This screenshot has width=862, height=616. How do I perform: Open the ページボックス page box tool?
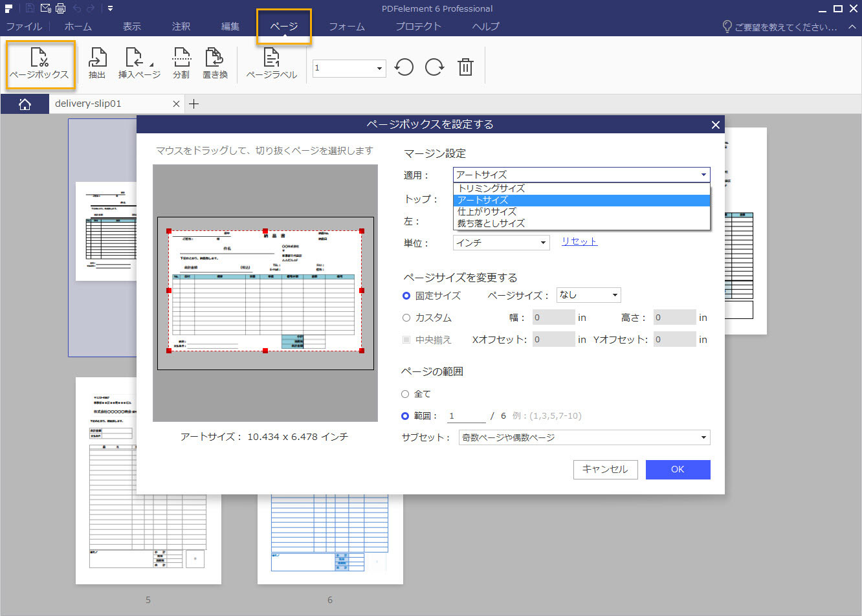(x=39, y=64)
